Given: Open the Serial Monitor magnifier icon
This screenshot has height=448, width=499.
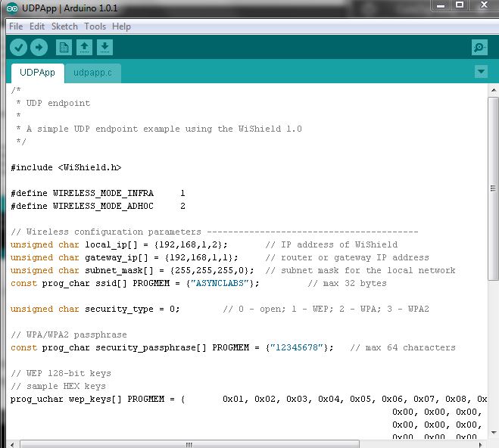Looking at the screenshot, I should click(x=479, y=48).
